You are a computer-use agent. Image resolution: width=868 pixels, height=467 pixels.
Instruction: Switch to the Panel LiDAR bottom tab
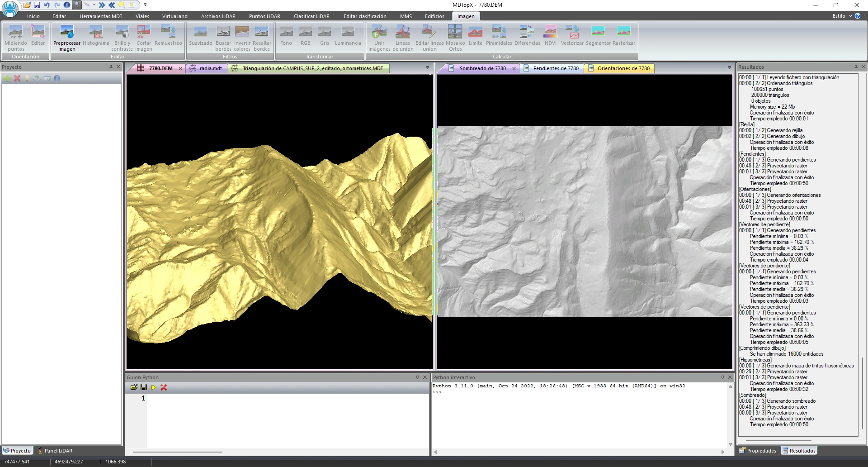tap(55, 451)
